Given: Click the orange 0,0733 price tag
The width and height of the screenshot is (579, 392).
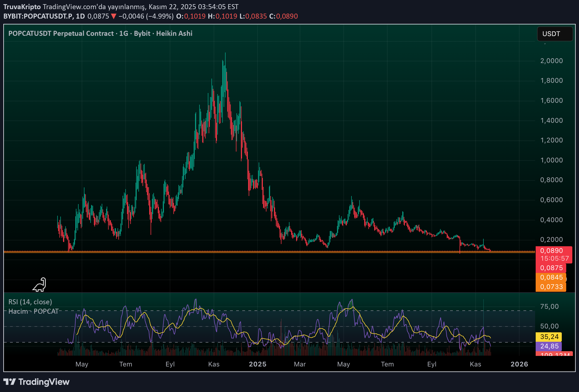Looking at the screenshot, I should point(551,287).
